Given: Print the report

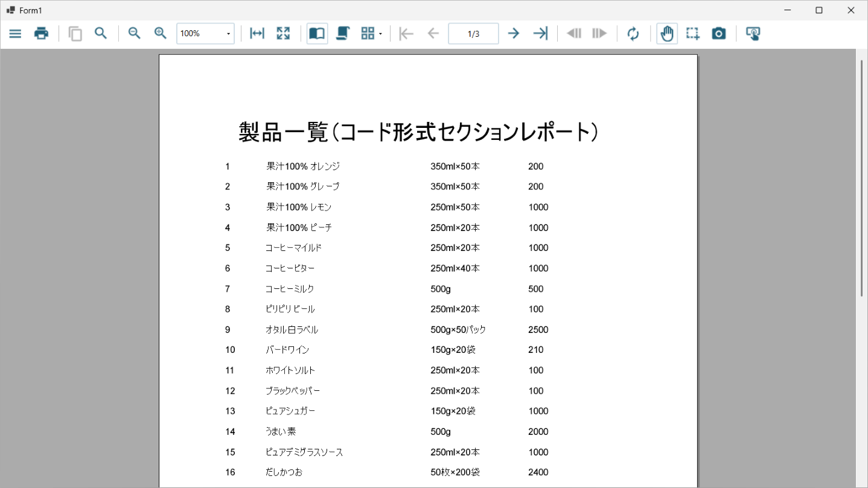Looking at the screenshot, I should [41, 34].
